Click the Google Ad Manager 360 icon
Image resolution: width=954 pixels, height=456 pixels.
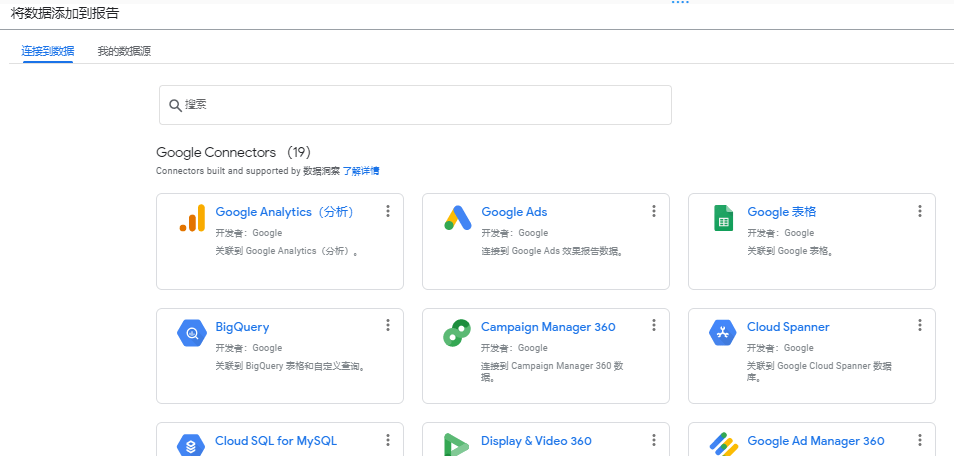pos(724,445)
